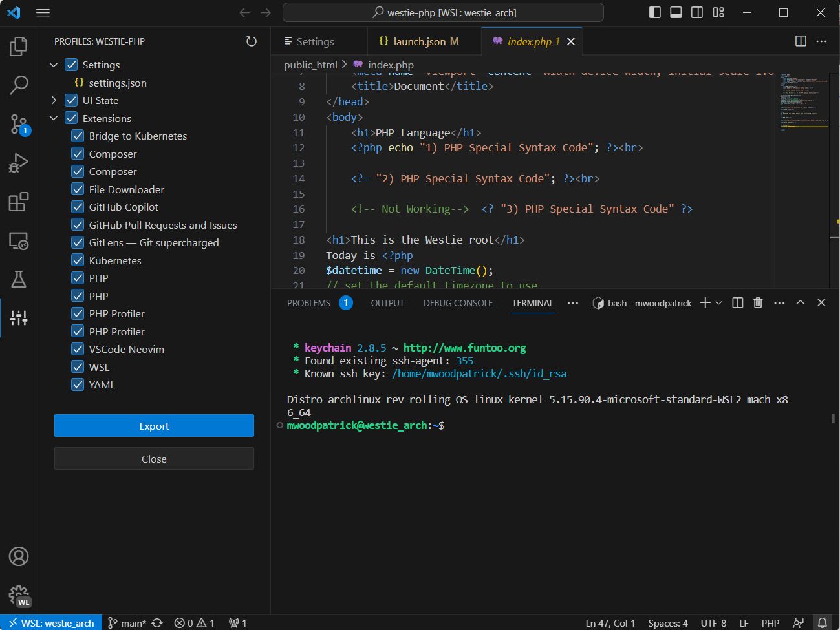Refresh the Profiles: westie-php panel
840x630 pixels.
pyautogui.click(x=252, y=41)
